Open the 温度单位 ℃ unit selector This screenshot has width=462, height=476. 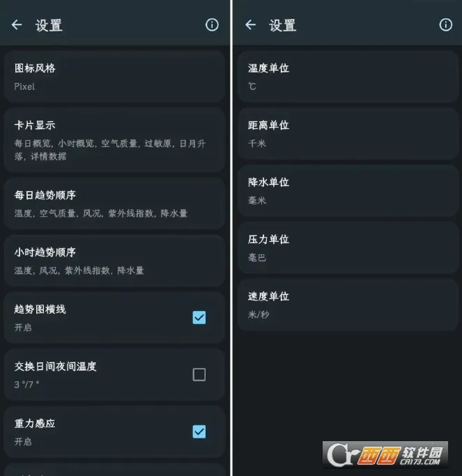click(x=348, y=77)
